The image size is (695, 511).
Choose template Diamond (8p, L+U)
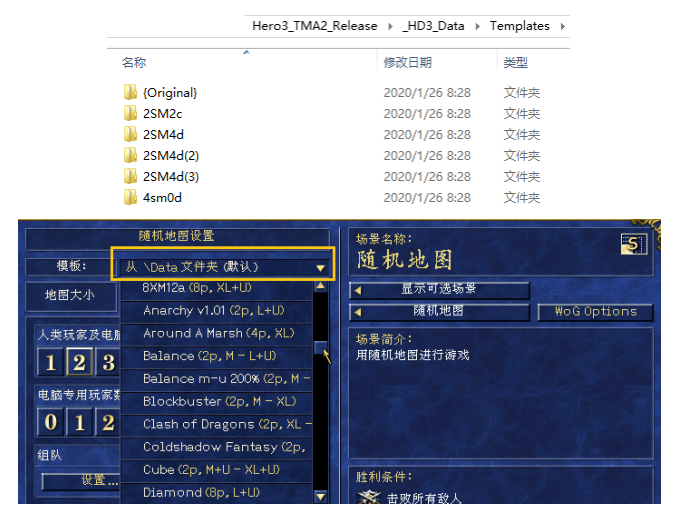tap(216, 492)
